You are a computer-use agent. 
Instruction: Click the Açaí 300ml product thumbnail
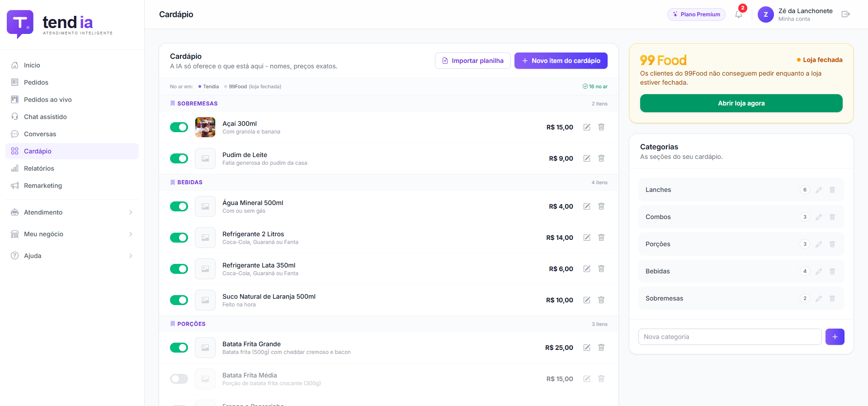pyautogui.click(x=205, y=127)
